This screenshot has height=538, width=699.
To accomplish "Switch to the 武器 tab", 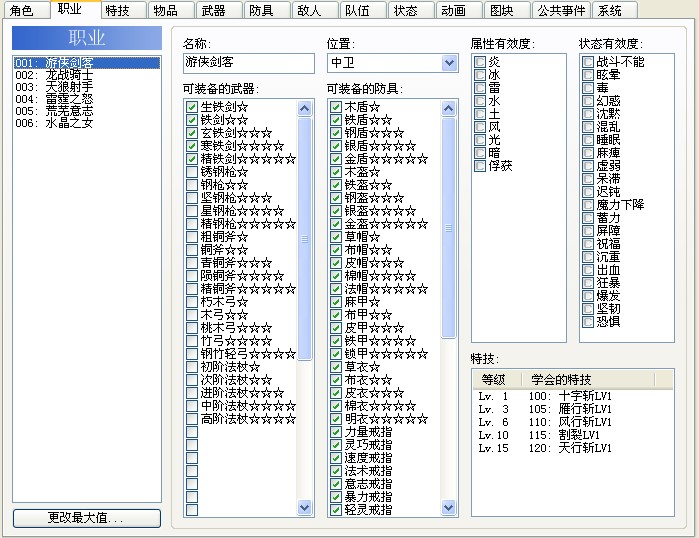I will pos(219,10).
